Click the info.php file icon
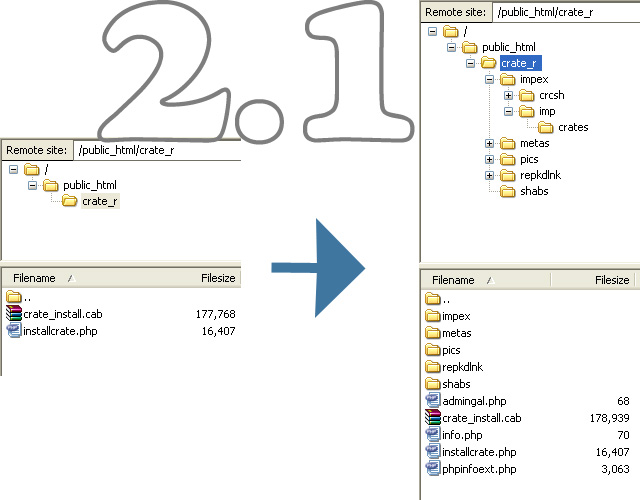Screen dimensions: 640x500 tap(433, 435)
